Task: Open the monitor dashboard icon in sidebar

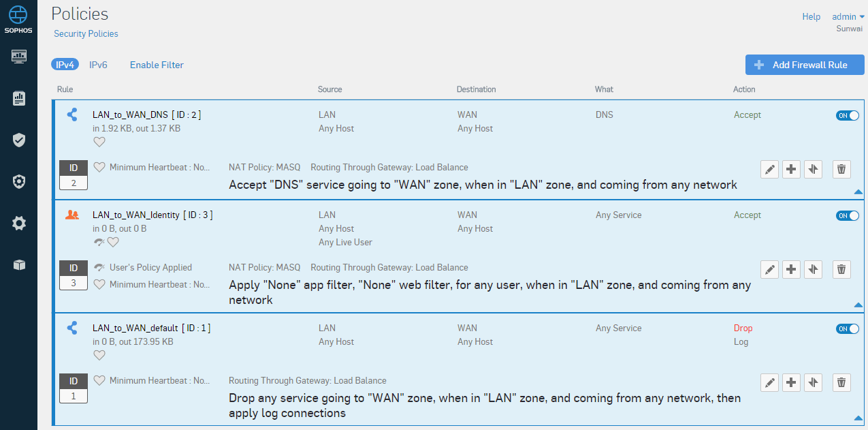Action: pyautogui.click(x=19, y=56)
